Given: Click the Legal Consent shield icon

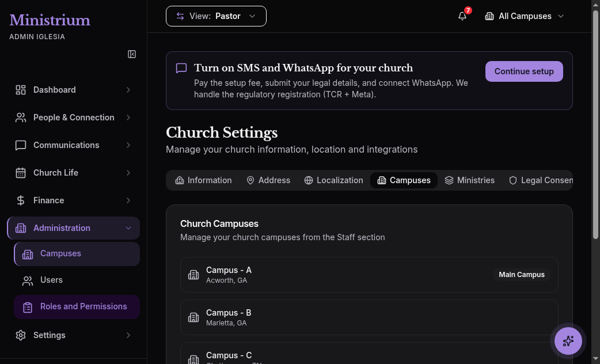Looking at the screenshot, I should pos(512,180).
